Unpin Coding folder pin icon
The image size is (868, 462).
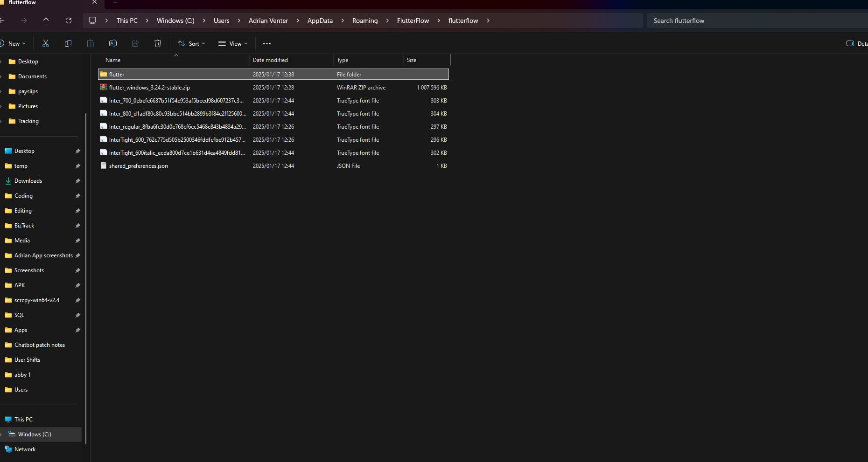[x=78, y=196]
